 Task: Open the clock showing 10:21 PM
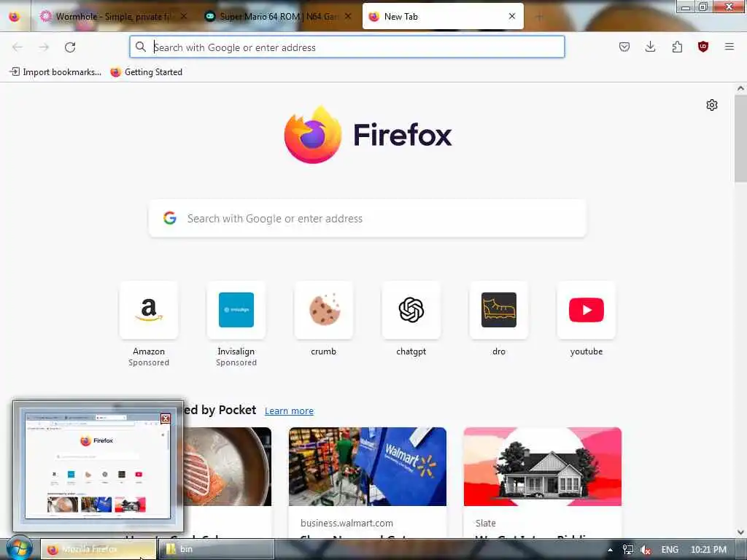(708, 550)
